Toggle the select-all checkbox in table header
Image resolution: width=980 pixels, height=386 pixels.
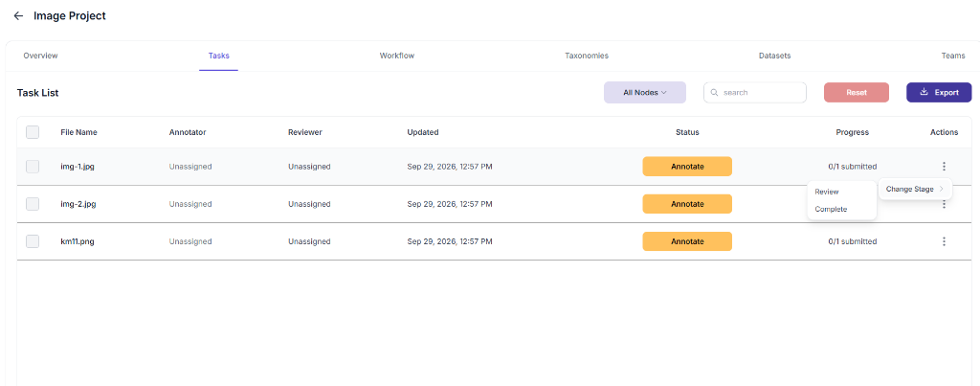coord(33,132)
